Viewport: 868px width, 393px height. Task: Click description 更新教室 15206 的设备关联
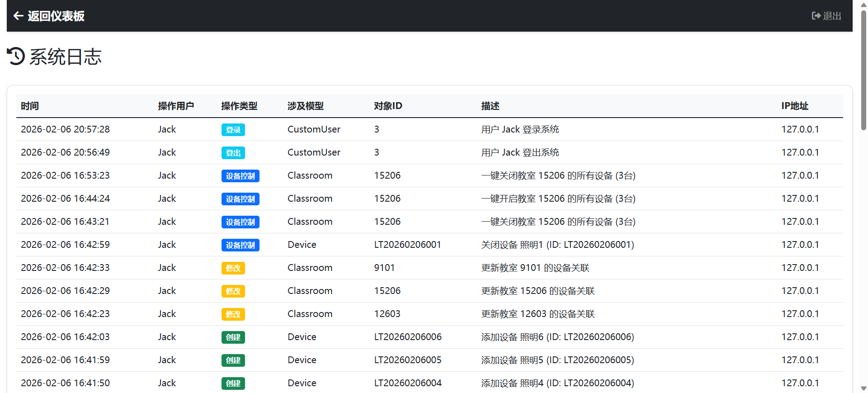pyautogui.click(x=538, y=291)
